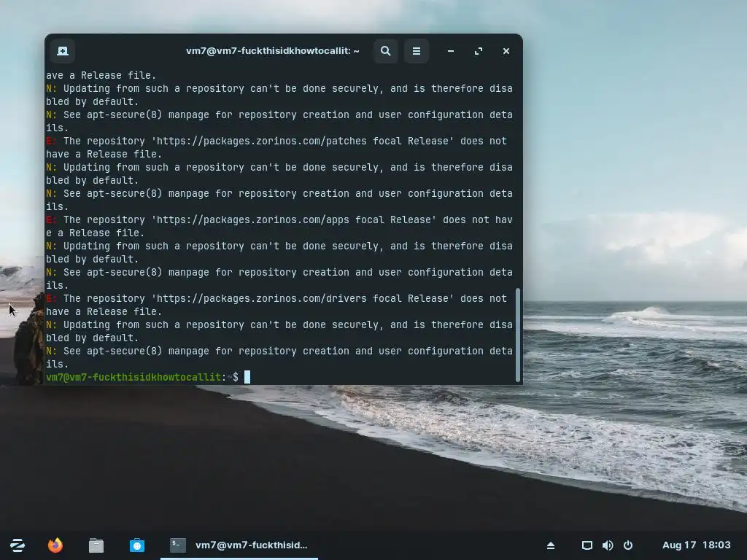Viewport: 747px width, 560px height.
Task: Open the power menu tray icon
Action: [628, 545]
